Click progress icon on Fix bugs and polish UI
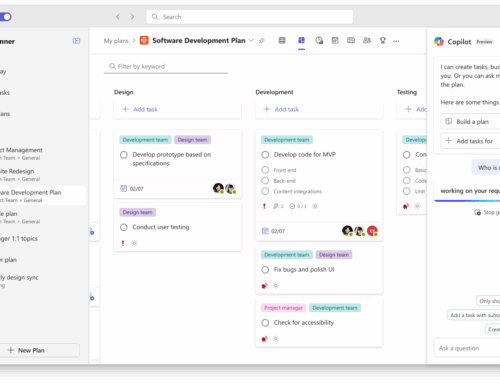 pos(276,286)
